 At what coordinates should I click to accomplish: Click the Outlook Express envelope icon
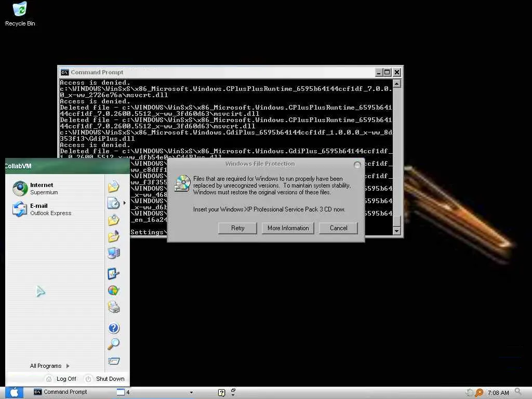coord(20,209)
